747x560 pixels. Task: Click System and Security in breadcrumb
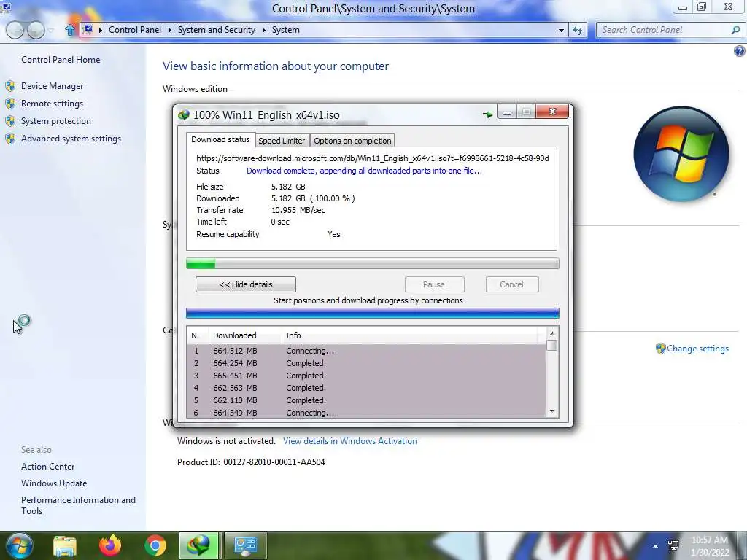217,29
